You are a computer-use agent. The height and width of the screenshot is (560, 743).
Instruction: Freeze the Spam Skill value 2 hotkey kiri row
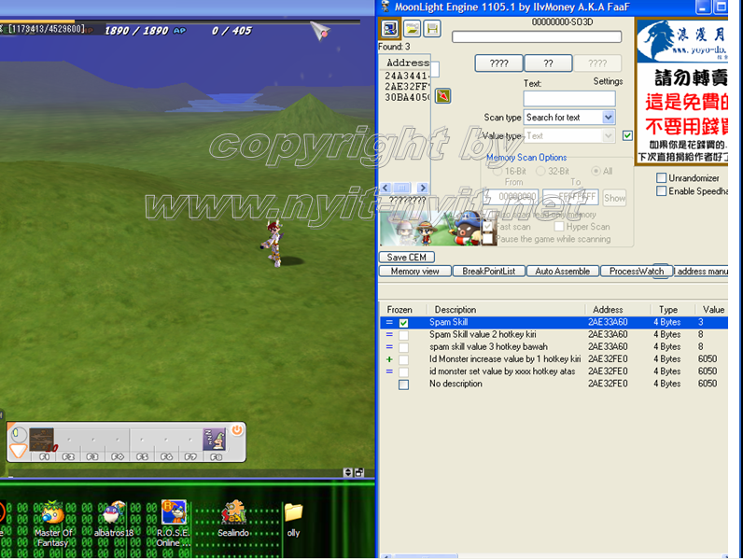pyautogui.click(x=404, y=335)
